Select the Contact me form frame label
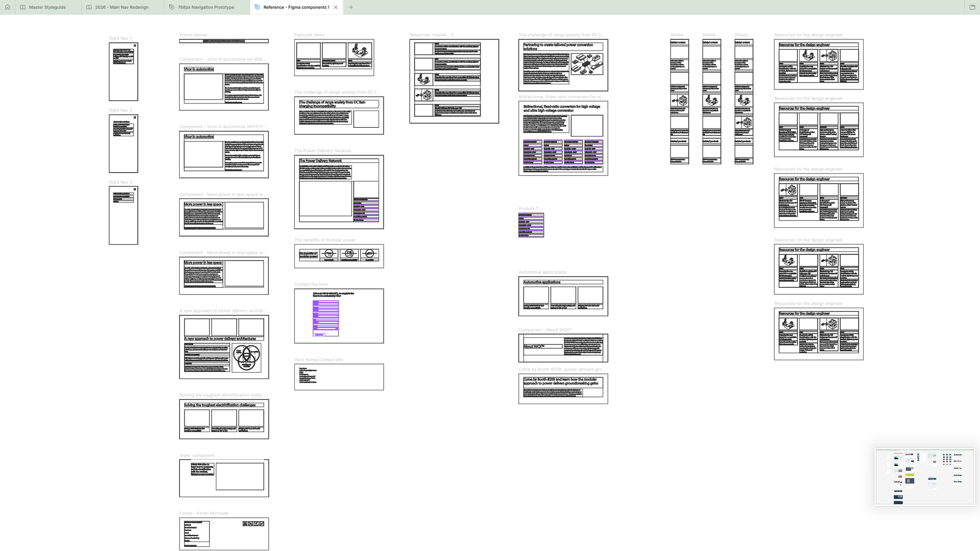 [x=311, y=285]
